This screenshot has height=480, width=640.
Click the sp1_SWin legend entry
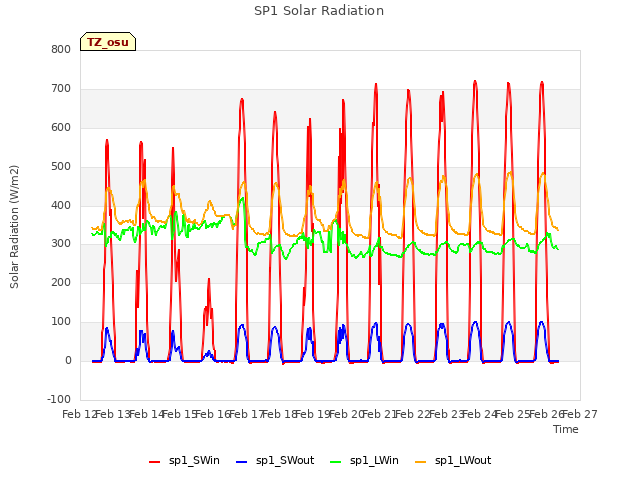click(x=184, y=460)
